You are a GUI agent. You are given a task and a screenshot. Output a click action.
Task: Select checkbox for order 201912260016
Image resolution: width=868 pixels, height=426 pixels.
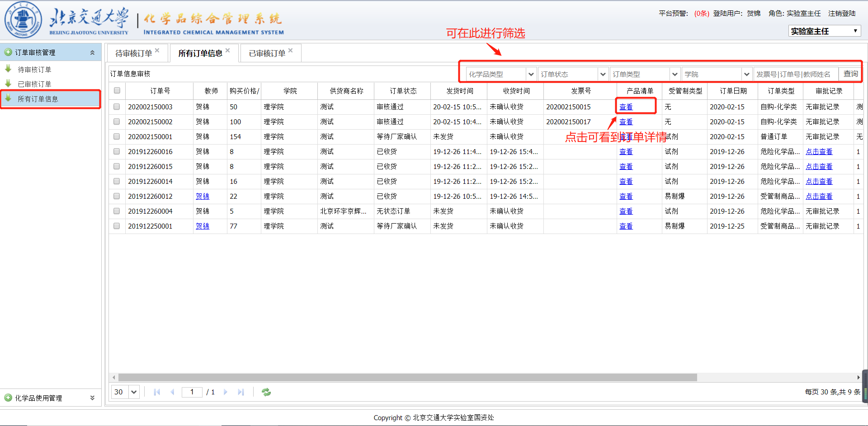coord(117,151)
